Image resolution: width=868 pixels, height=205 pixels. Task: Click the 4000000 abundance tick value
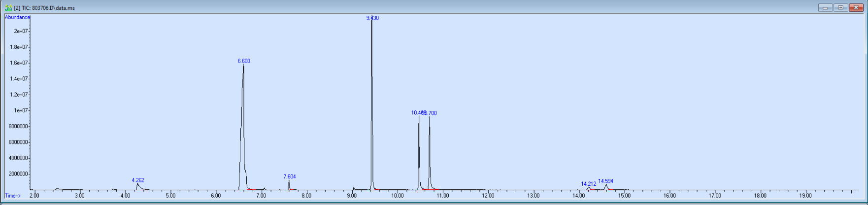18,158
